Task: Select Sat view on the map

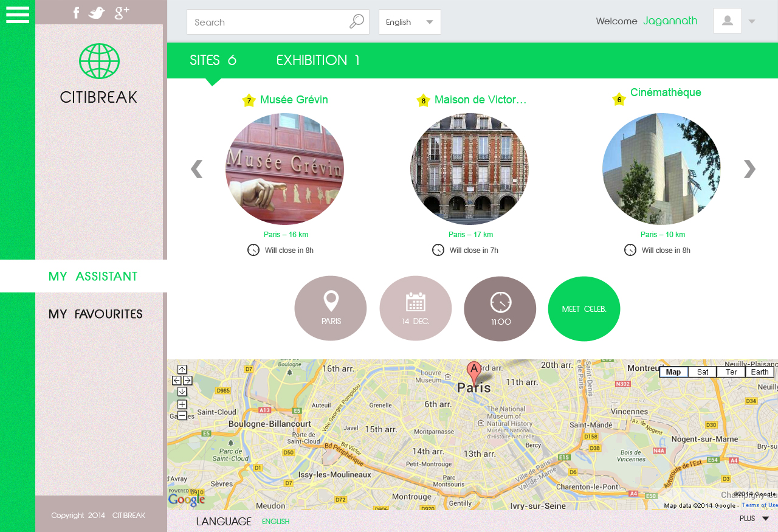Action: 703,372
